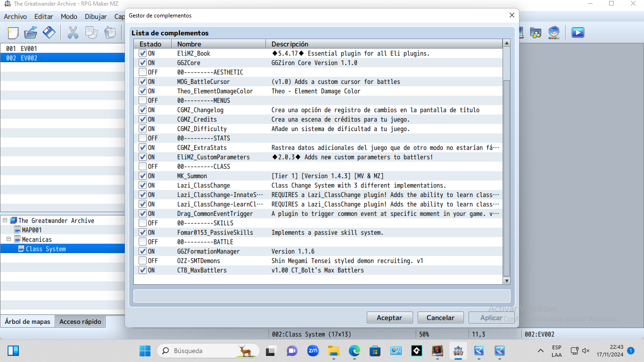
Task: Switch to the Árbol de mapas tab
Action: pyautogui.click(x=27, y=321)
